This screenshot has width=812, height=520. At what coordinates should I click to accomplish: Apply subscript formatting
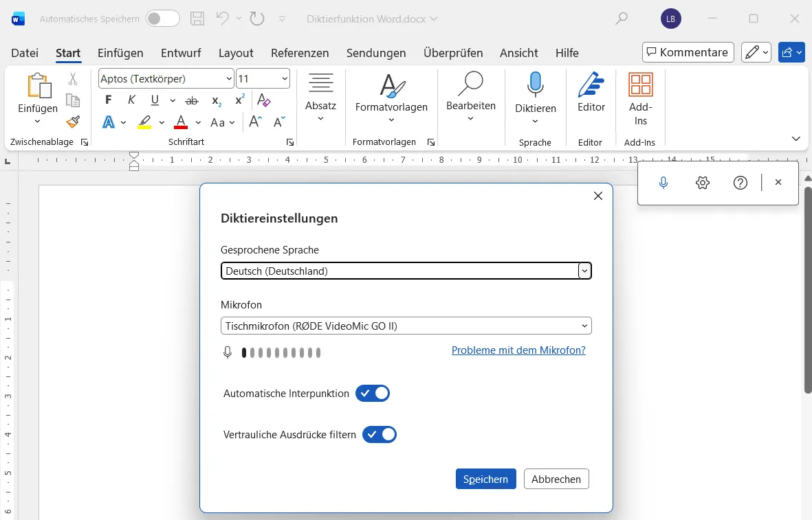[x=217, y=101]
